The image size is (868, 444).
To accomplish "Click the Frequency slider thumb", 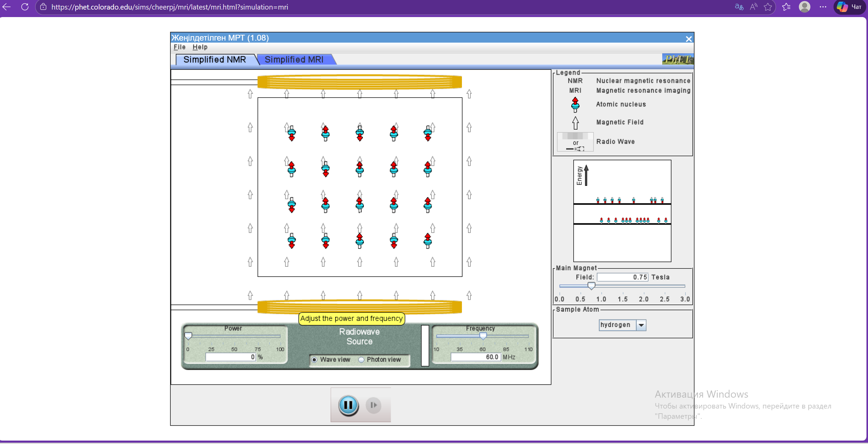I will coord(483,336).
